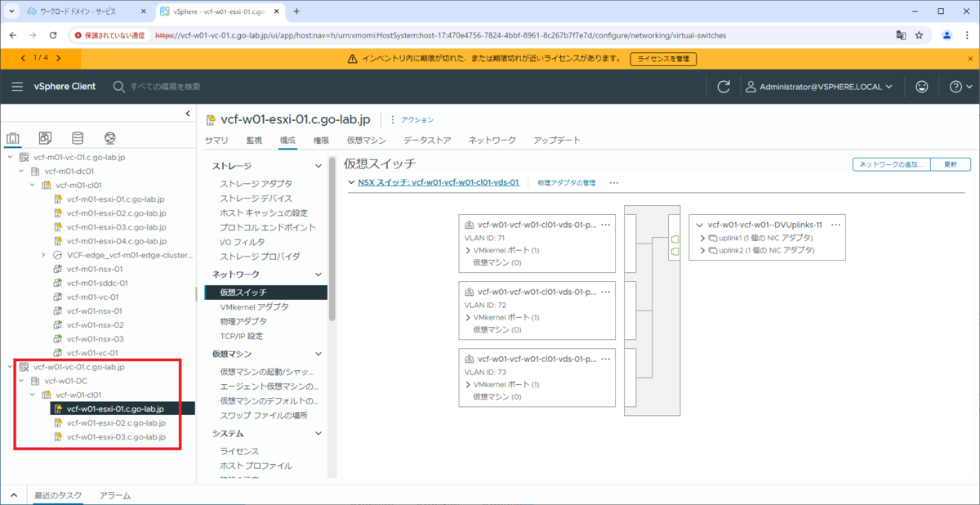The image size is (980, 505).
Task: Open ライセンス under システム
Action: pyautogui.click(x=239, y=451)
